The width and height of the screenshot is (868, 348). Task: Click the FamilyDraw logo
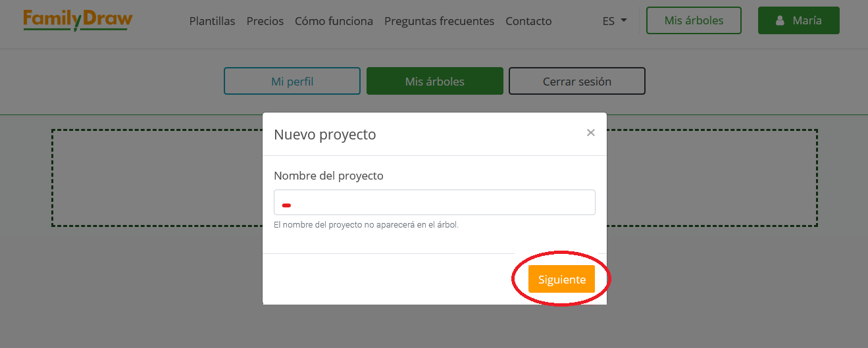[78, 20]
